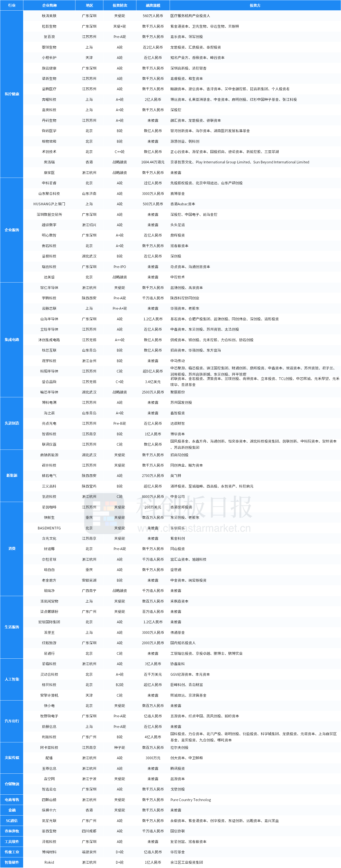Viewport: 341px width, 868px height.
Task: Select the 8000万人民币 amount cell
Action: coord(153,497)
